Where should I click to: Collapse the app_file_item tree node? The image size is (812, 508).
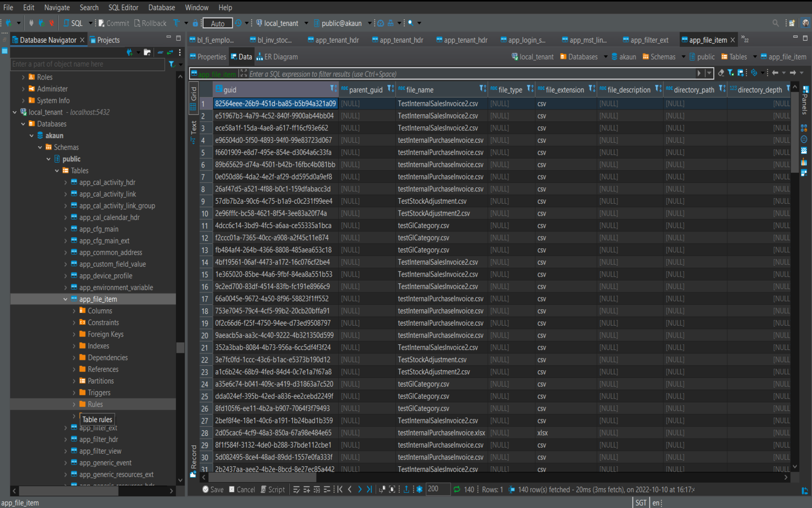(x=65, y=299)
